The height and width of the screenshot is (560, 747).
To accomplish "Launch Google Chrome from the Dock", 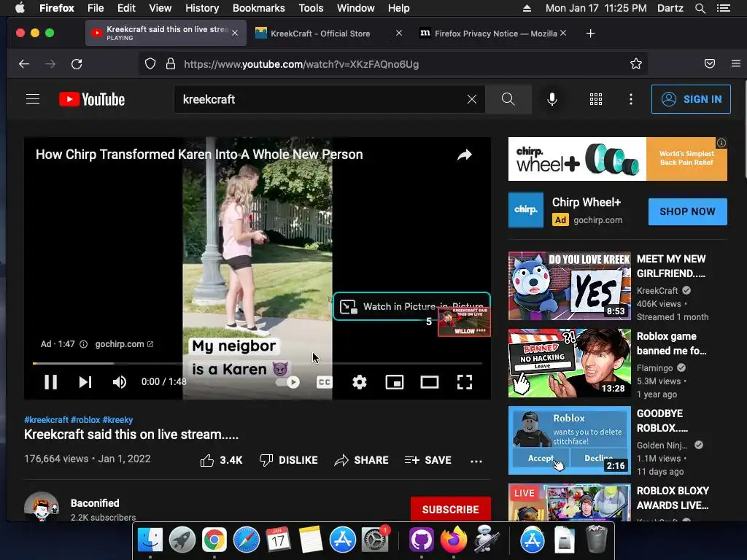I will 214,540.
